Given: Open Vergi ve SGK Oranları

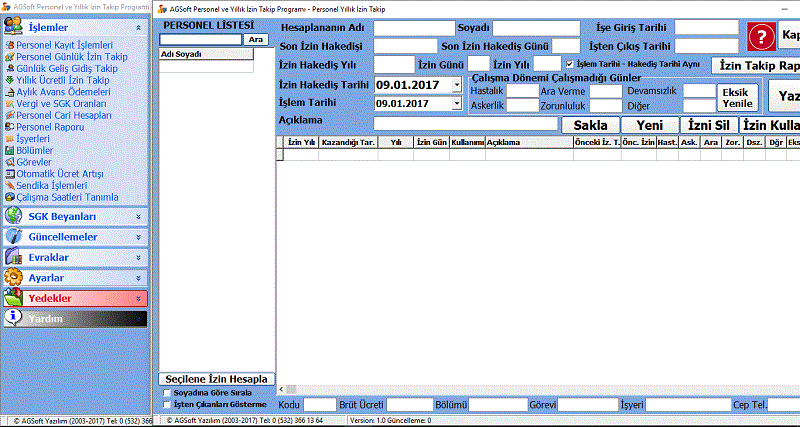Looking at the screenshot, I should [61, 103].
